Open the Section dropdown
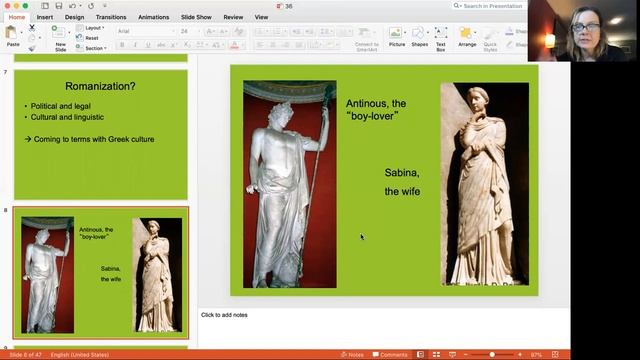 click(91, 48)
